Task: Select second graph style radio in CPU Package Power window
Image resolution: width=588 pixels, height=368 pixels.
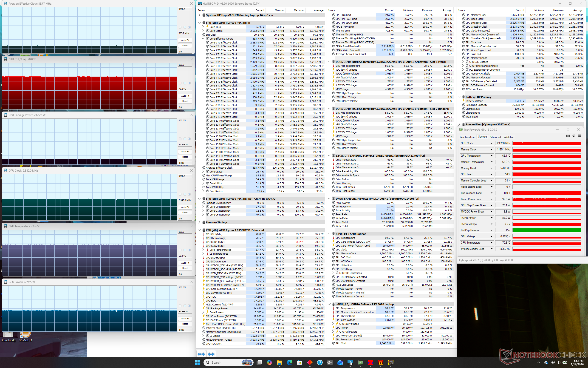Action: click(x=185, y=139)
